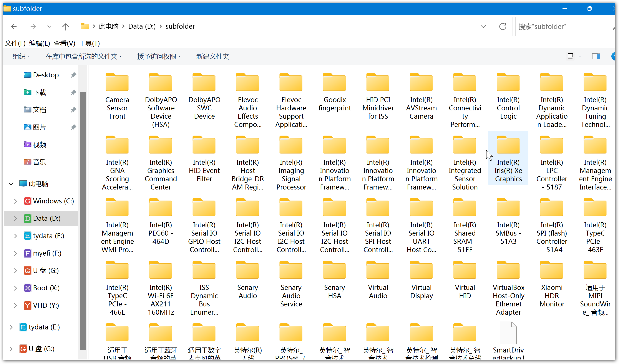The height and width of the screenshot is (364, 619).
Task: Select DolbyAPO Software Device (HSA) folder
Action: (x=161, y=101)
